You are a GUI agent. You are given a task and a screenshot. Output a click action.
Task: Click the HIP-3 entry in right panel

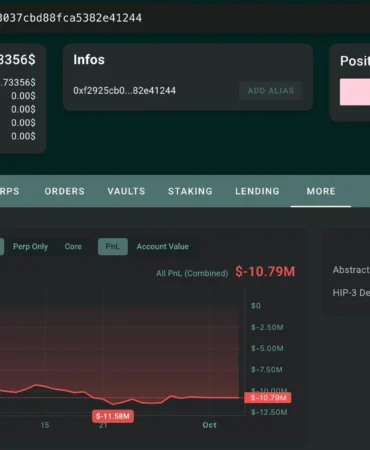click(351, 293)
